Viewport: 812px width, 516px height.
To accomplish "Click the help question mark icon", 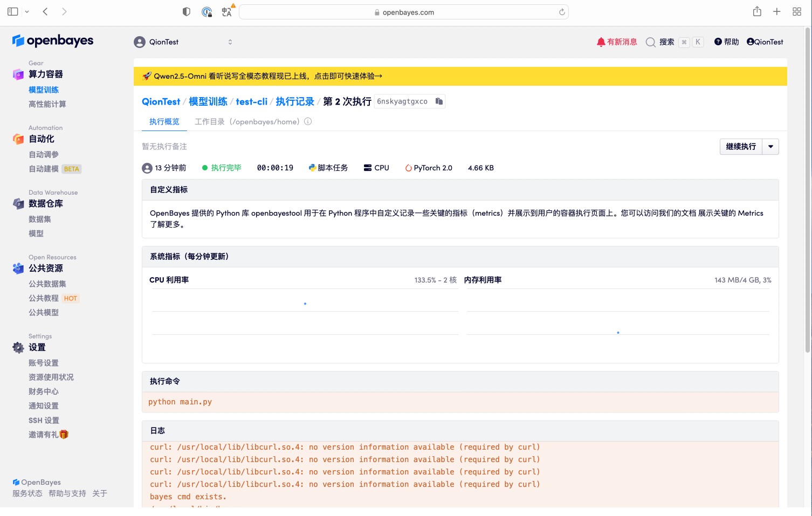I will click(x=718, y=42).
